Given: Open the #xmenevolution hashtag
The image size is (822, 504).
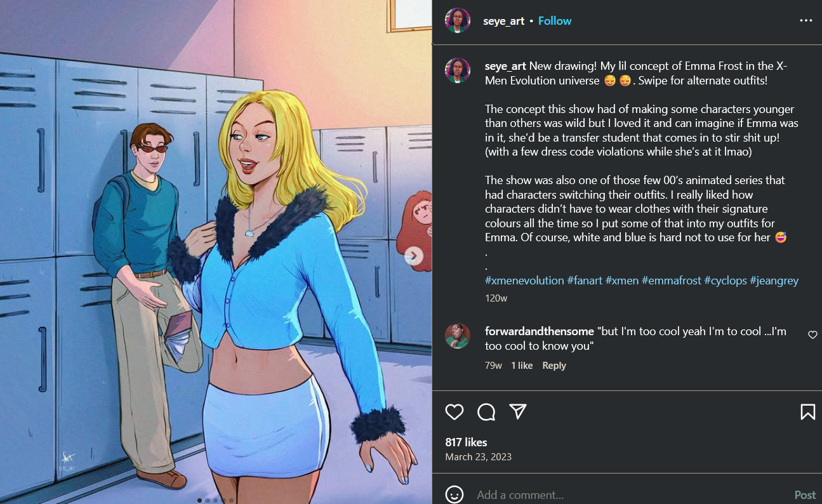Looking at the screenshot, I should click(524, 280).
